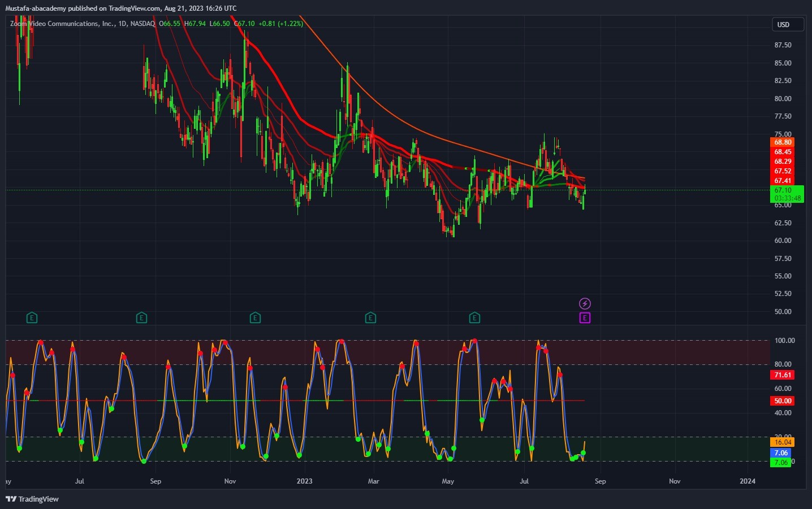The width and height of the screenshot is (812, 509).
Task: Click the 2023 label on time axis
Action: click(304, 481)
